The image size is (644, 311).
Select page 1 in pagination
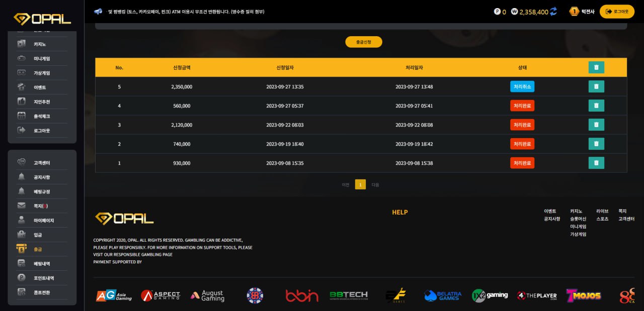tap(360, 184)
